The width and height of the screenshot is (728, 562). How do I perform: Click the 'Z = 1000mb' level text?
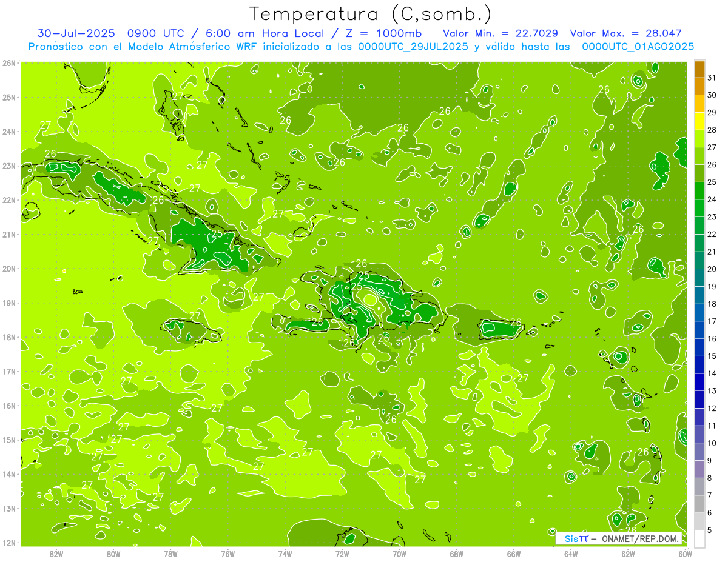[383, 33]
